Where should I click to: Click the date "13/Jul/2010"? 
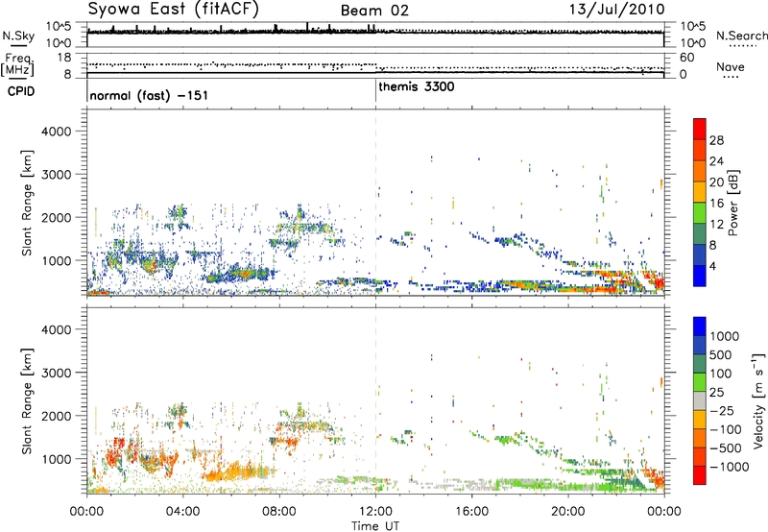coord(616,10)
